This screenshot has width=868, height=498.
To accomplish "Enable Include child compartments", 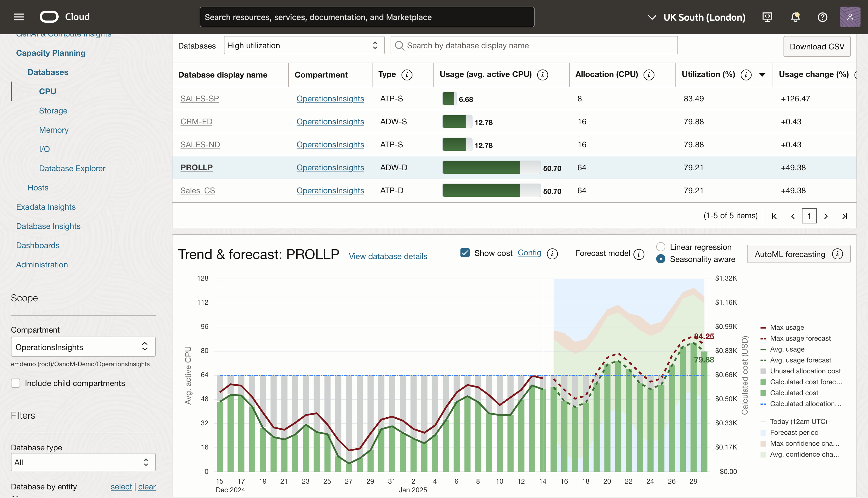I will pos(16,383).
